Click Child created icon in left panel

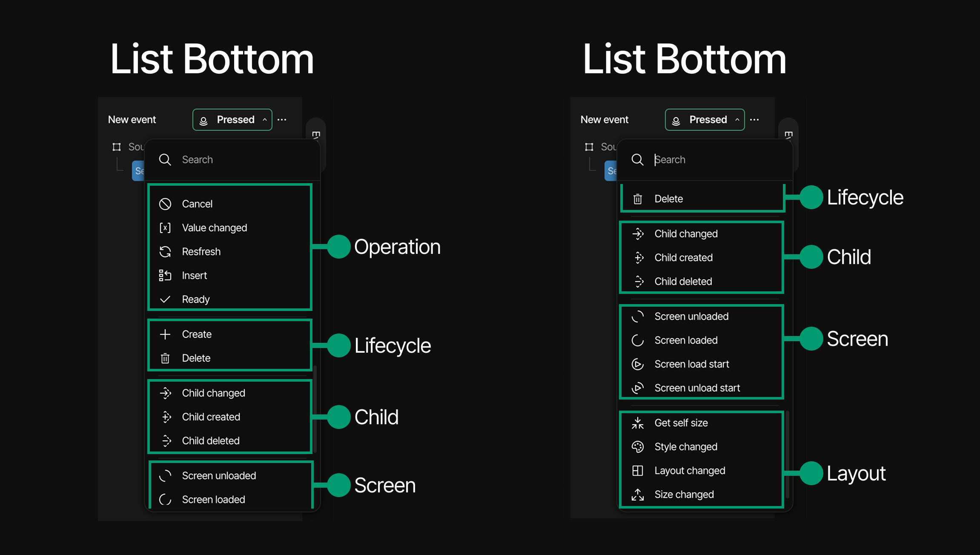point(166,417)
